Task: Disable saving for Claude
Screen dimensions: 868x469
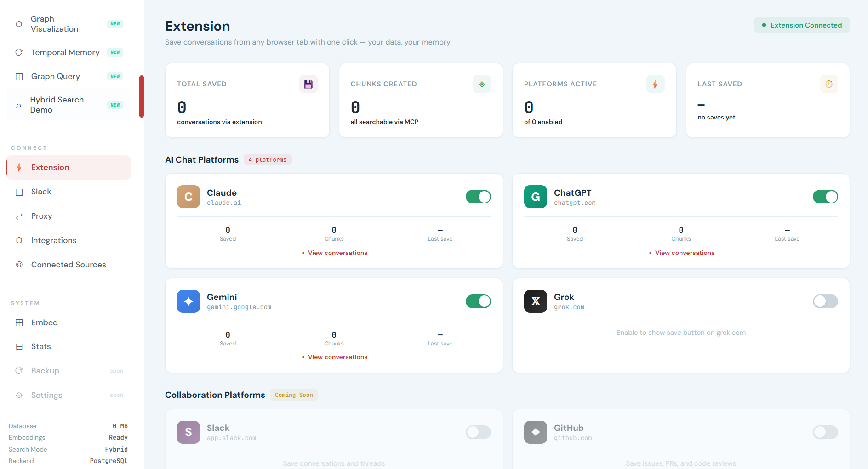Action: point(478,197)
